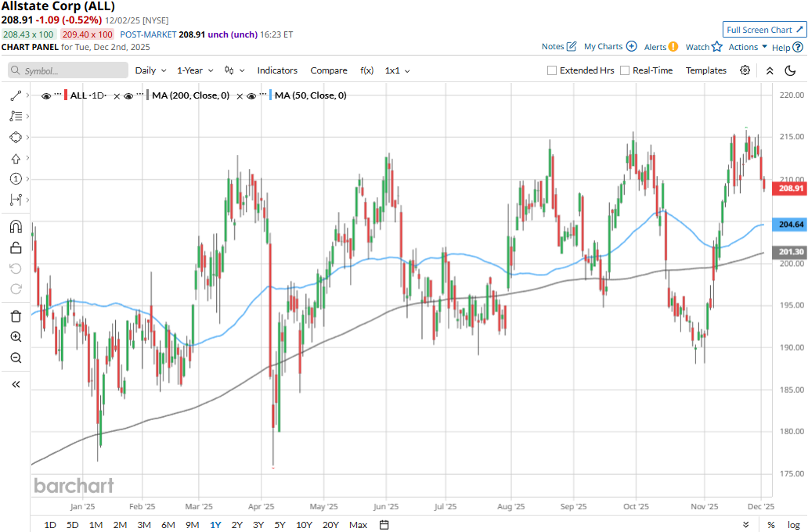Toggle visibility of ALL price series
The height and width of the screenshot is (532, 808).
pos(46,95)
